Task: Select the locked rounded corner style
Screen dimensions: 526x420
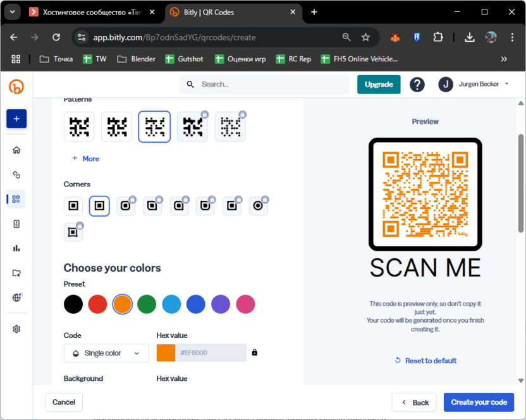Action: (x=126, y=205)
